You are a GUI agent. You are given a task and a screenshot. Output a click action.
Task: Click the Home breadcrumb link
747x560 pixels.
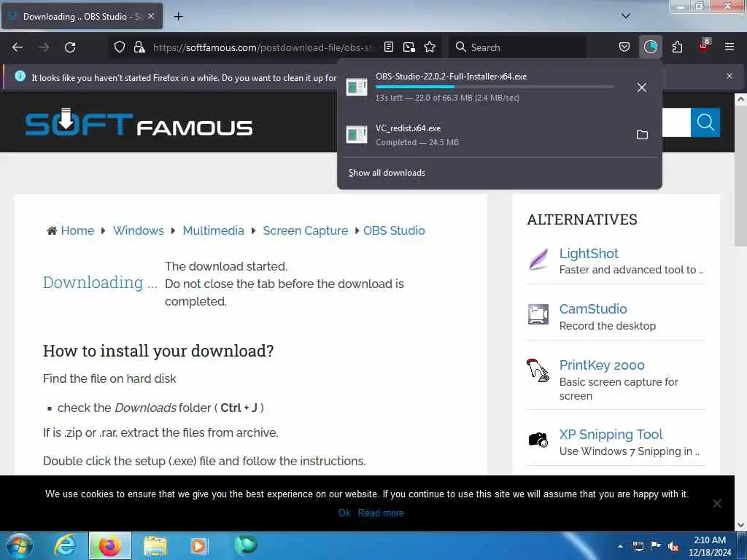tap(77, 230)
